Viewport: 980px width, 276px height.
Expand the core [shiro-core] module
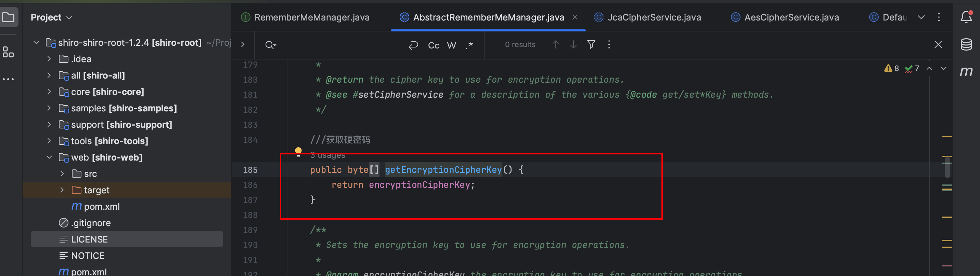[x=49, y=92]
